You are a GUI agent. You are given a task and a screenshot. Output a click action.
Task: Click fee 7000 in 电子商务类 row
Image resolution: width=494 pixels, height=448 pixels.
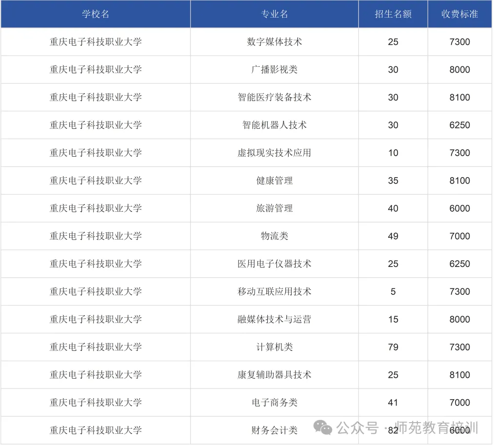[x=460, y=403]
